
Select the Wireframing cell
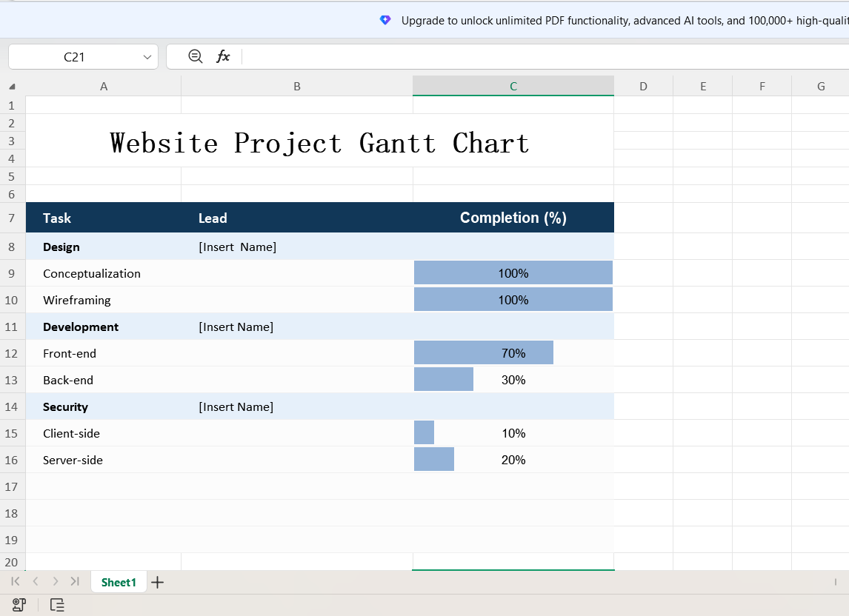[104, 300]
